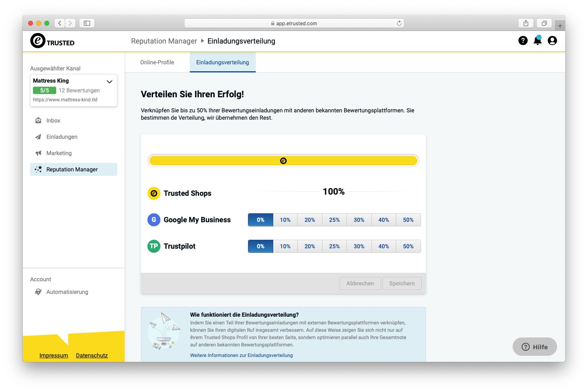Set Trustpilot to 50%
This screenshot has width=588, height=392.
click(x=408, y=246)
